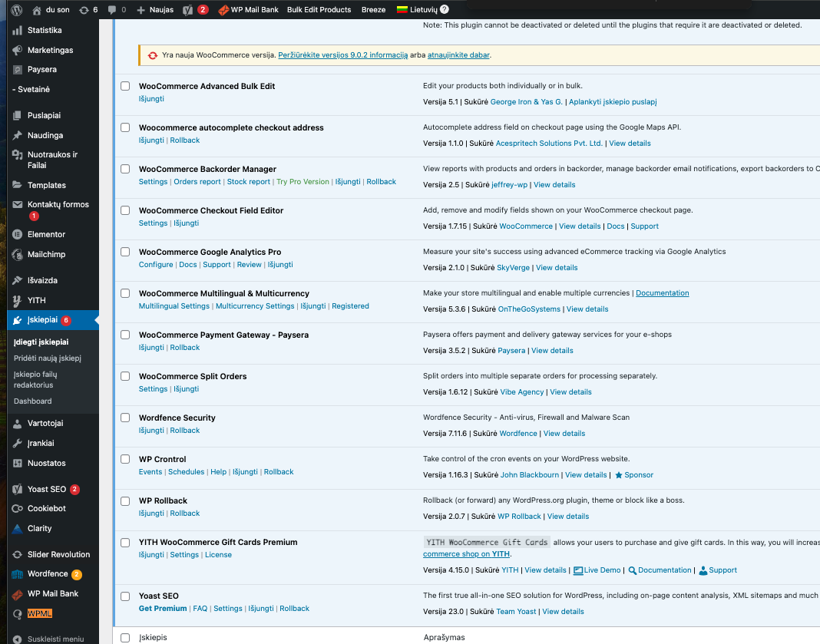820x644 pixels.
Task: Open Breeze admin bar menu
Action: 373,9
